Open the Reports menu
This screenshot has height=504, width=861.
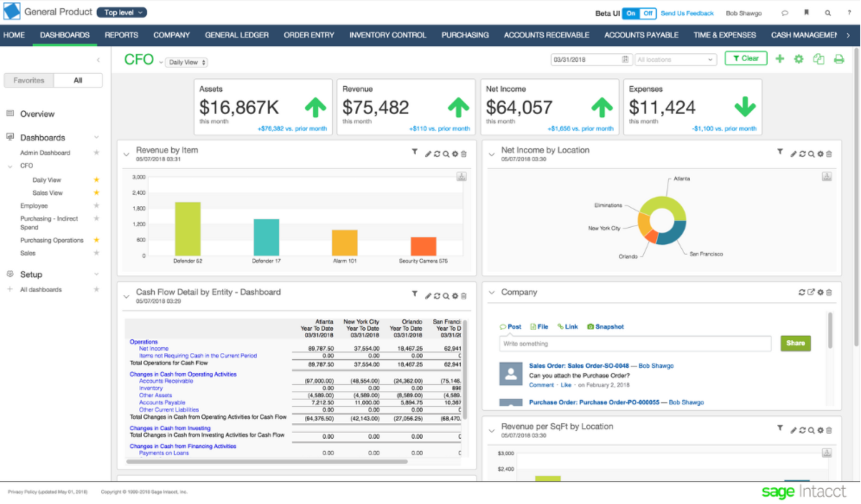tap(121, 35)
